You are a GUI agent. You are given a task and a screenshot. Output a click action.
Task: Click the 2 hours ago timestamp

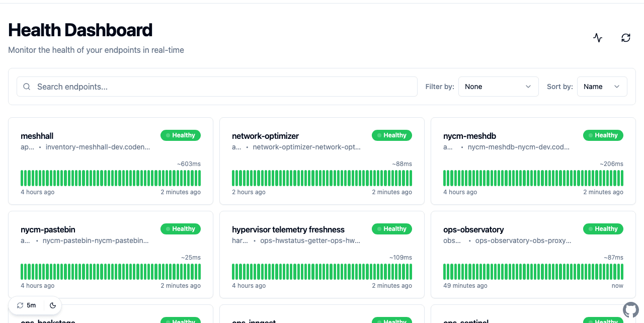click(249, 192)
